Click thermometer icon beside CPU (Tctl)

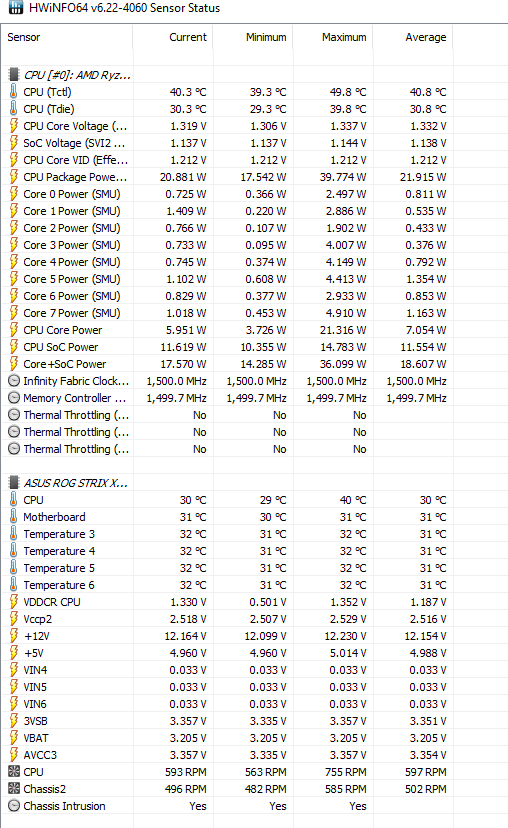click(14, 92)
